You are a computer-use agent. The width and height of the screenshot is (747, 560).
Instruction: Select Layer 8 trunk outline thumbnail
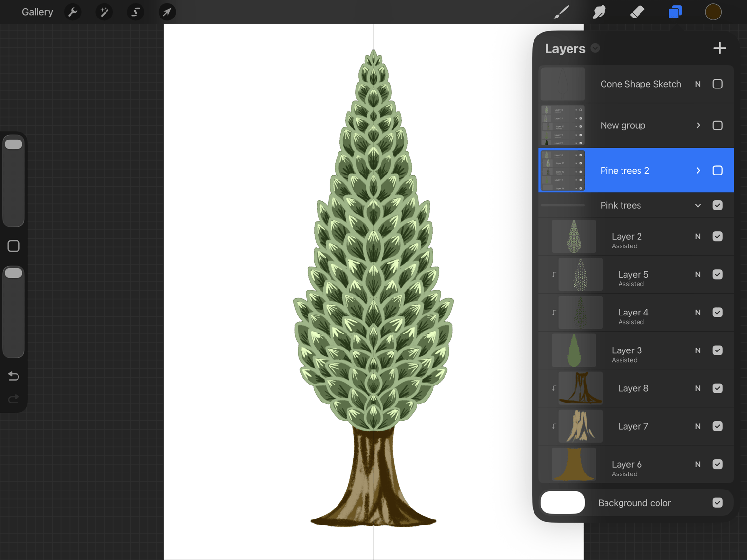pos(581,388)
